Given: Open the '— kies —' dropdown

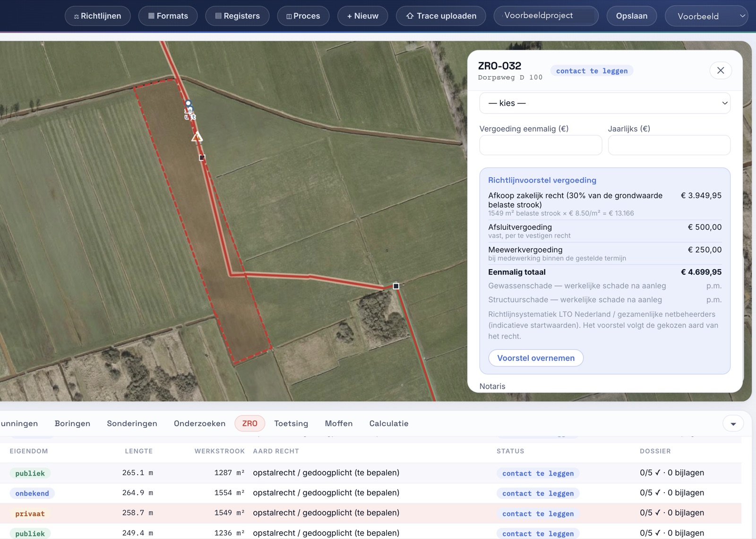Looking at the screenshot, I should 605,103.
